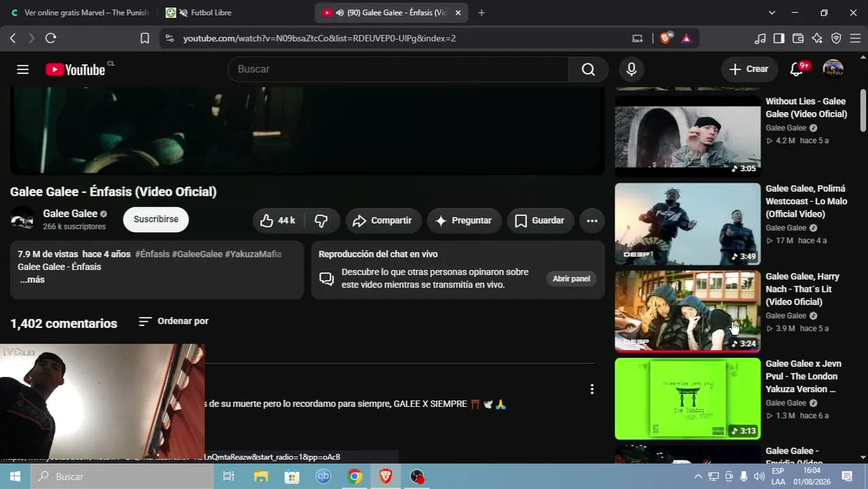This screenshot has height=489, width=868.
Task: Bookmark this page
Action: point(145,39)
